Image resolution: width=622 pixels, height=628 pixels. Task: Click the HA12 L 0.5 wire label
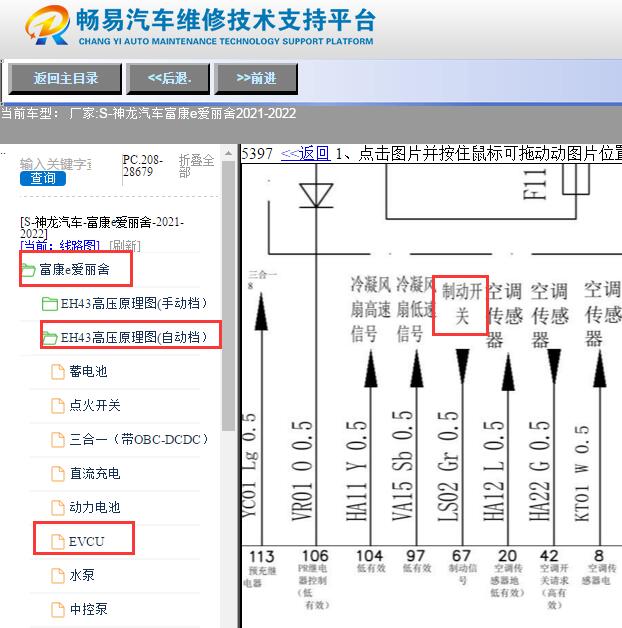[493, 471]
